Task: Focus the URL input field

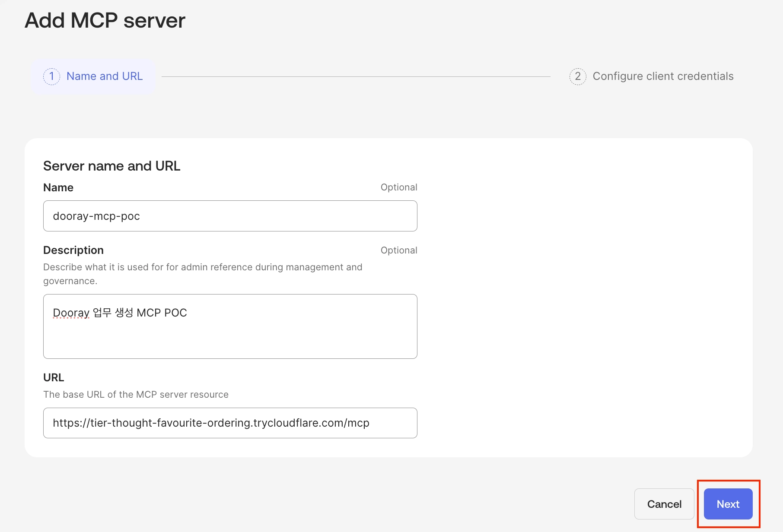Action: pyautogui.click(x=230, y=423)
